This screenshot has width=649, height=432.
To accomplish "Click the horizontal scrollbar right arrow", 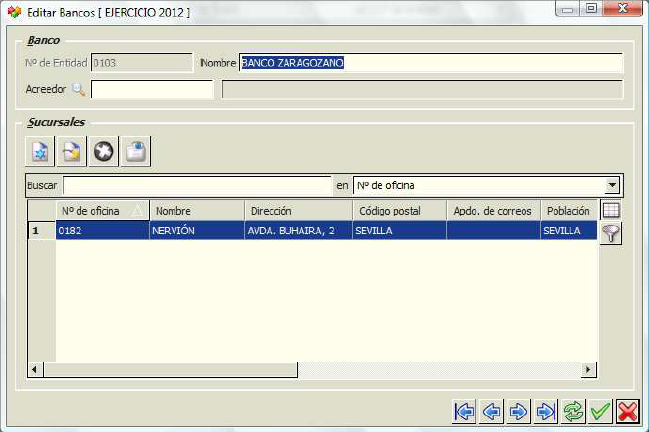I will tap(588, 370).
